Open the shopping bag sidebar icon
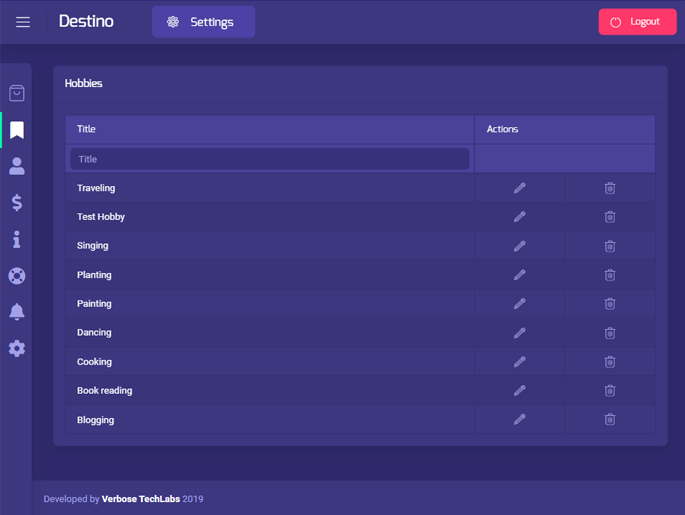Viewport: 685px width, 515px height. (x=17, y=93)
